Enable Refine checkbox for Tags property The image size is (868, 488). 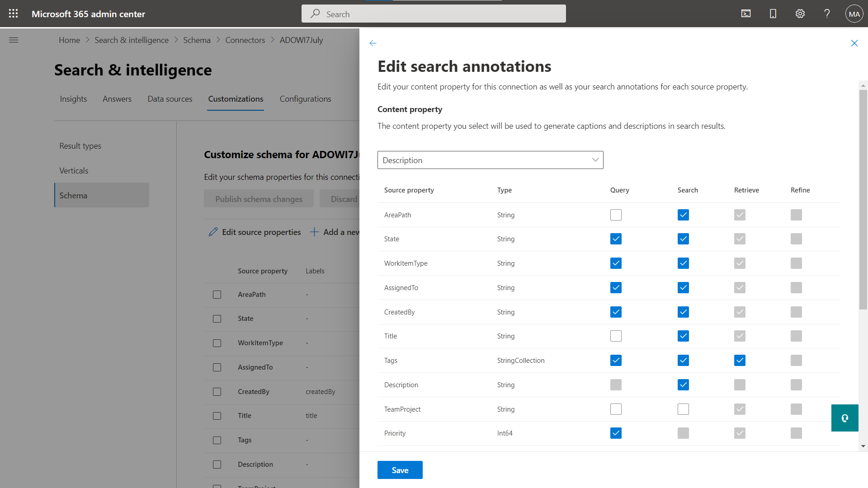[797, 360]
